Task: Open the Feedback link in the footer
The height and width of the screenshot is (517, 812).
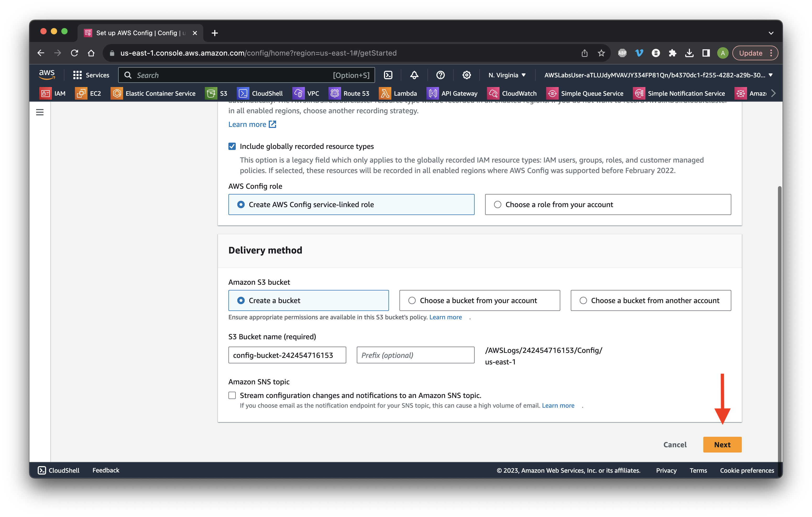Action: coord(106,470)
